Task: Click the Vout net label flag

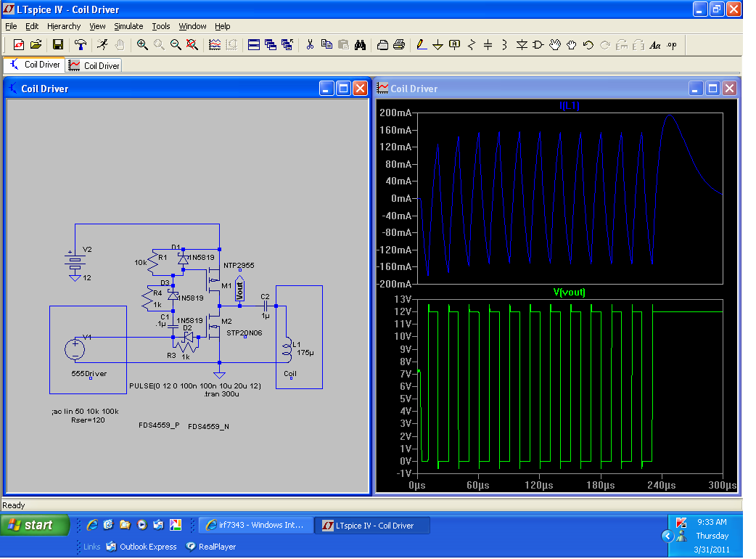Action: [239, 290]
